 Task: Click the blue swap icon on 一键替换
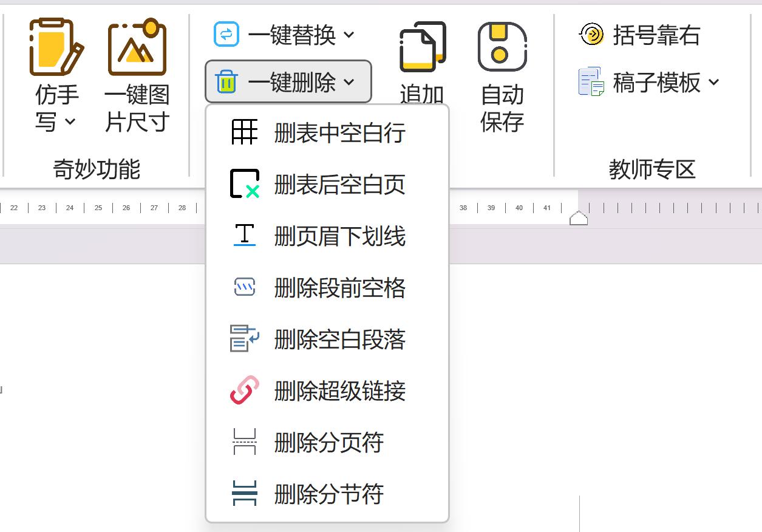(x=225, y=34)
